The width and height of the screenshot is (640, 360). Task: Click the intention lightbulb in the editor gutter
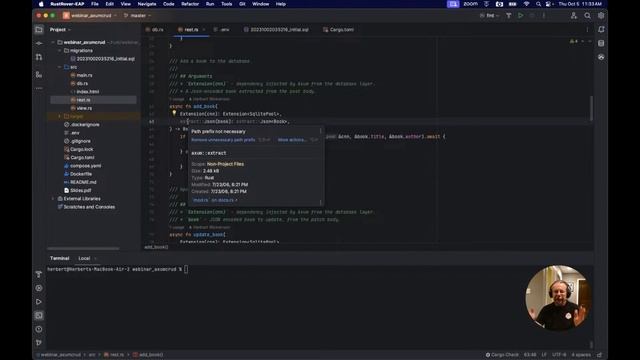[x=174, y=113]
